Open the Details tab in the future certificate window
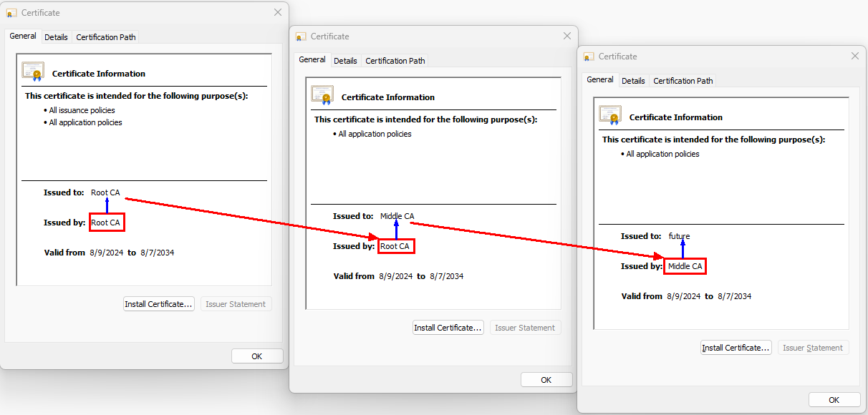Viewport: 868px width, 415px height. pyautogui.click(x=633, y=81)
